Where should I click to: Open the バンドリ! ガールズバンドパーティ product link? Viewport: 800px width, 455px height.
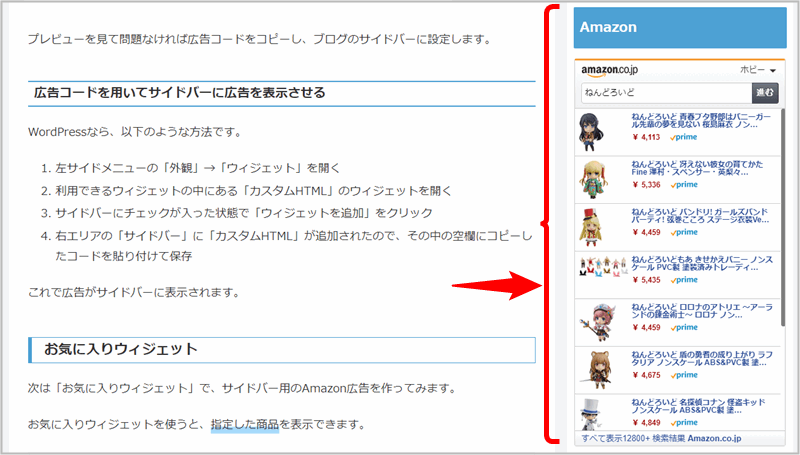[x=700, y=215]
